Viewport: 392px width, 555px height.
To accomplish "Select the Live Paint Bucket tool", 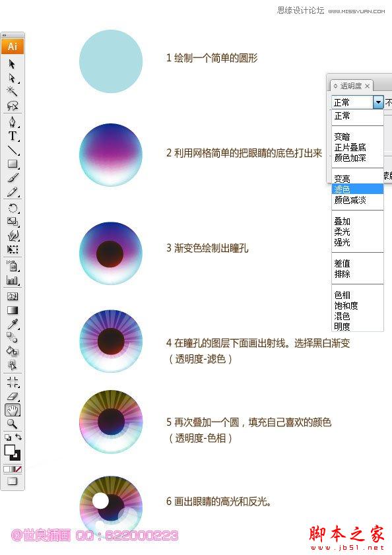I will coord(13,351).
